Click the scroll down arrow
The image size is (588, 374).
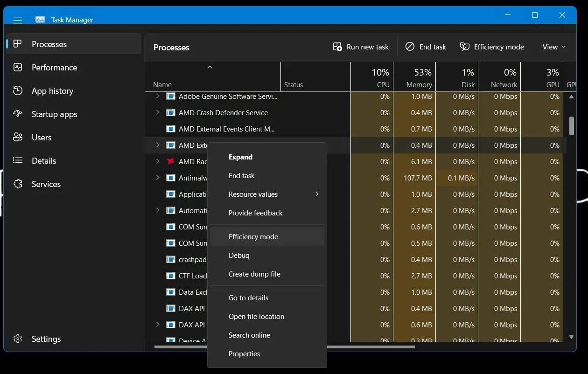(x=572, y=337)
